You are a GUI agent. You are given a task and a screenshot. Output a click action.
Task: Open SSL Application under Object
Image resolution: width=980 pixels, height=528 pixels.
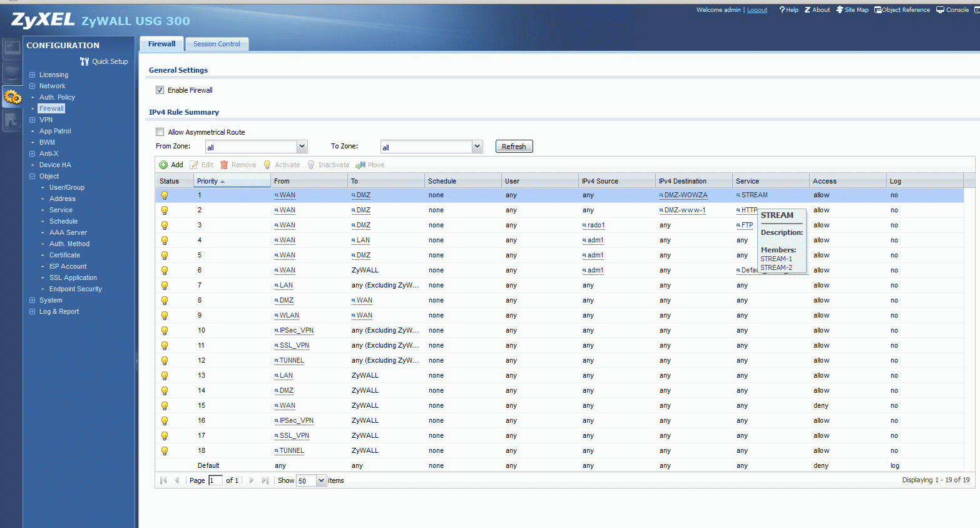point(73,277)
